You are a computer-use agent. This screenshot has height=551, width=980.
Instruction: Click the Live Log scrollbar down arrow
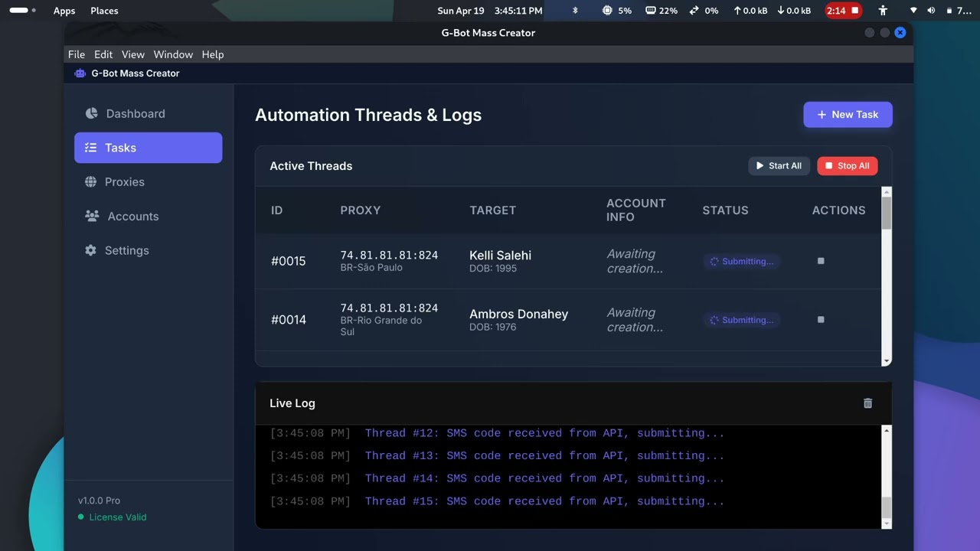[887, 523]
